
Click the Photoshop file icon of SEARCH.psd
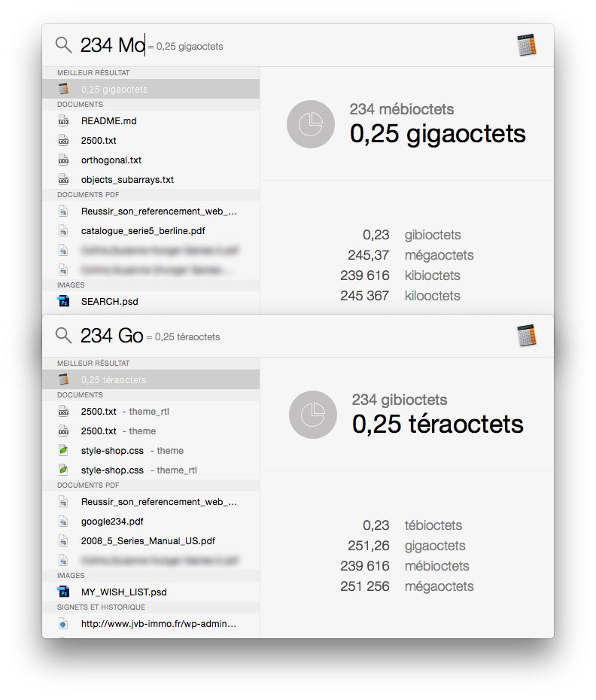click(x=63, y=301)
